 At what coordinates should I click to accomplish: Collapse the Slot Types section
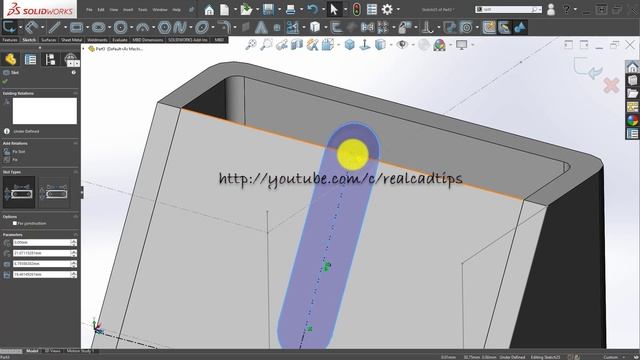[76, 172]
